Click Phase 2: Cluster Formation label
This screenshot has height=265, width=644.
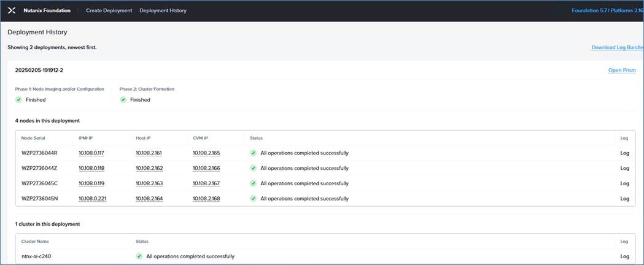tap(147, 89)
